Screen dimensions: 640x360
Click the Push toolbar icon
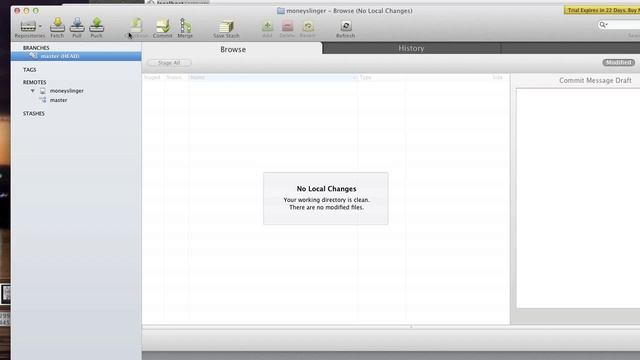[x=96, y=25]
